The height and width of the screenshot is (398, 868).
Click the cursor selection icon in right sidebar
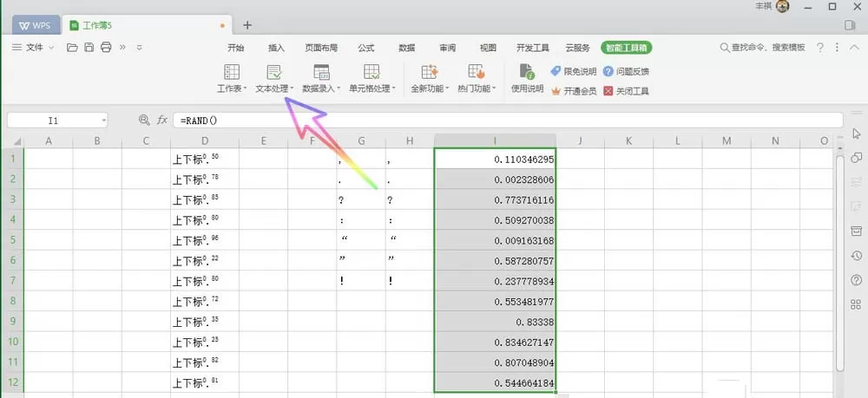[857, 134]
